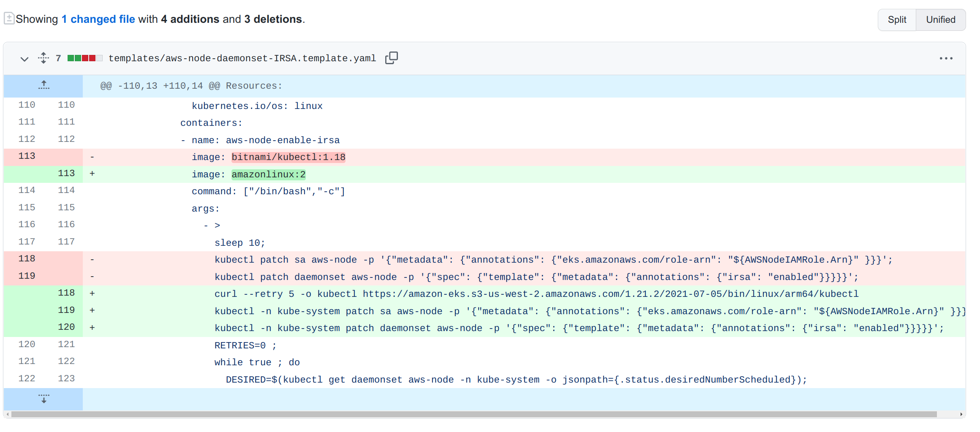Screen dimensions: 980x432
Task: Click the collapse-all files icon near Showing text
Action: (8, 19)
